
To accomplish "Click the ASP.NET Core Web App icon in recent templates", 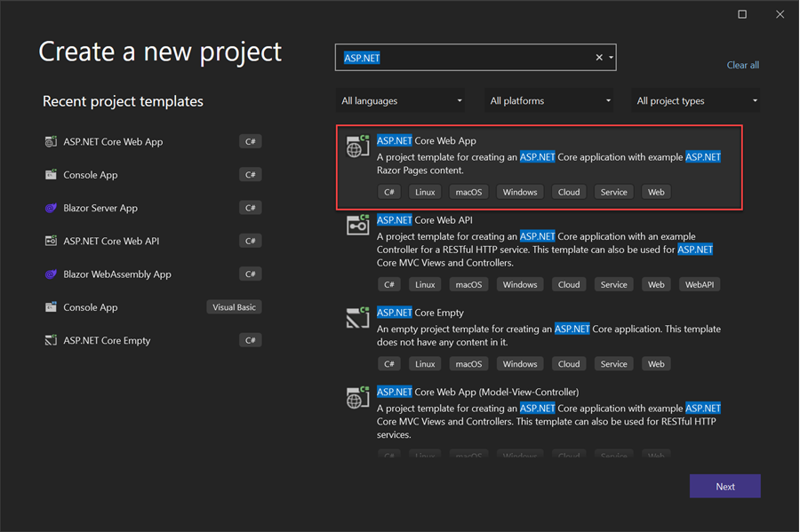I will pos(51,142).
